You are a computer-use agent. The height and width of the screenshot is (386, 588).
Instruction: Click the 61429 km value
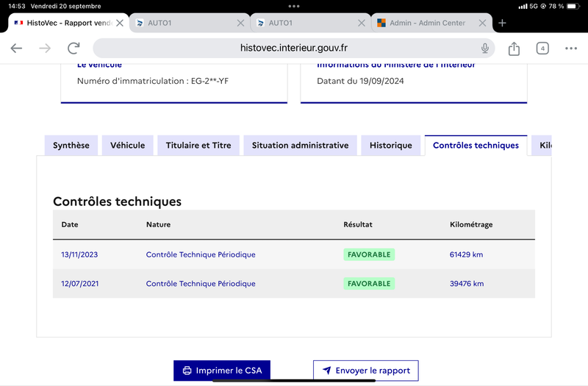[x=466, y=254]
